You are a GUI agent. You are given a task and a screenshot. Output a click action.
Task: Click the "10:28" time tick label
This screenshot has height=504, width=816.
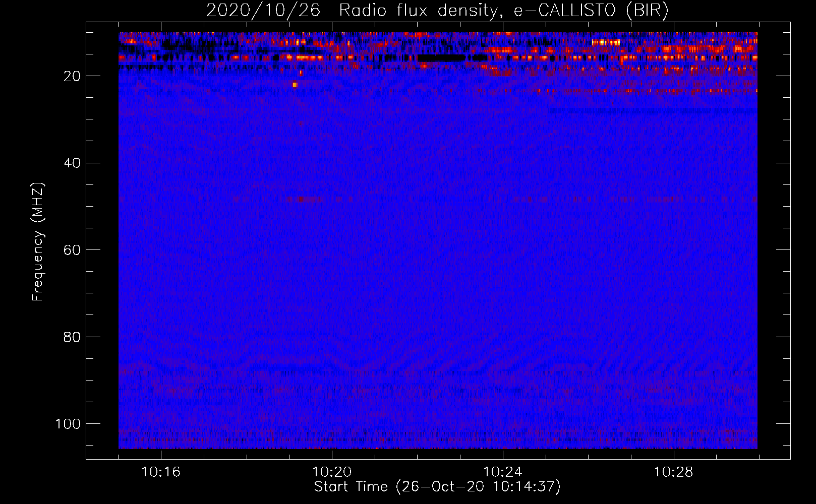(674, 472)
